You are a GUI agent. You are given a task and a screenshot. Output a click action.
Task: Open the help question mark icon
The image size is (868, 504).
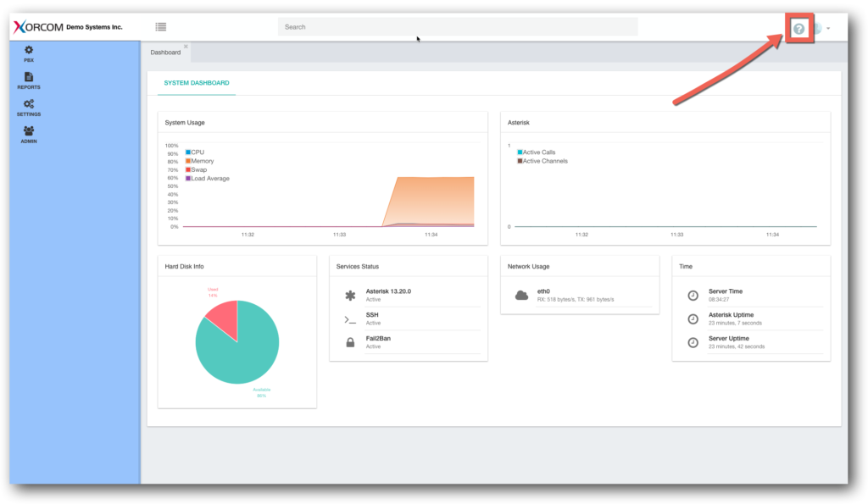click(x=798, y=29)
